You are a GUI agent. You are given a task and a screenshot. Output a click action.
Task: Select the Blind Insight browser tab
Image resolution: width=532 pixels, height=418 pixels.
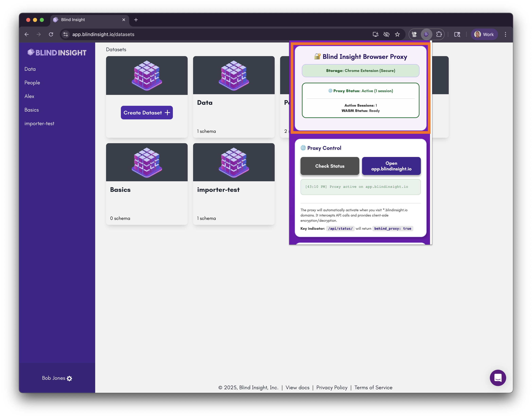90,20
